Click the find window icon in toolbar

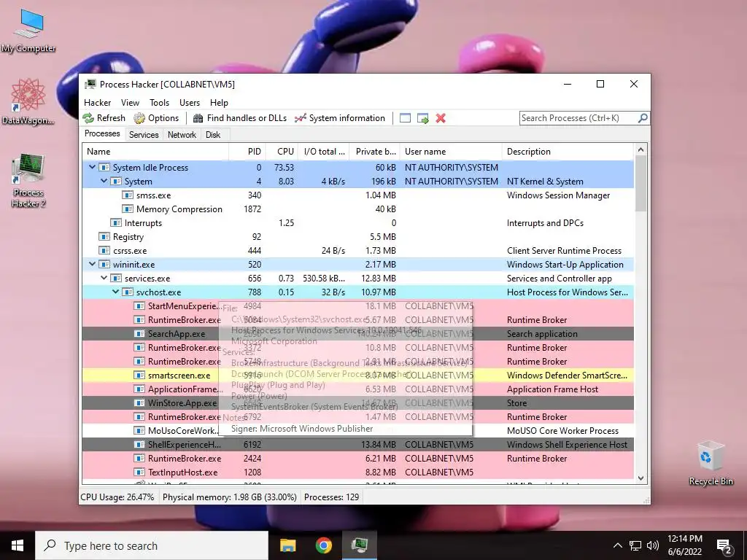[405, 118]
